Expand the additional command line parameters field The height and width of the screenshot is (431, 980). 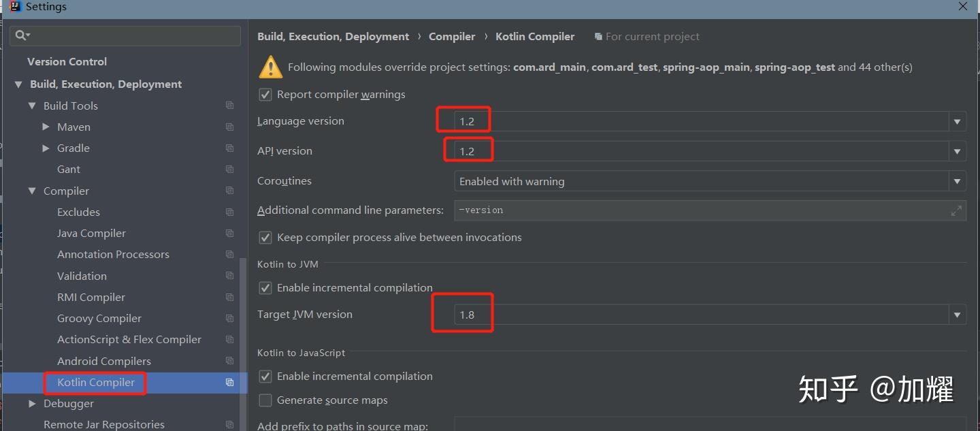pos(956,210)
